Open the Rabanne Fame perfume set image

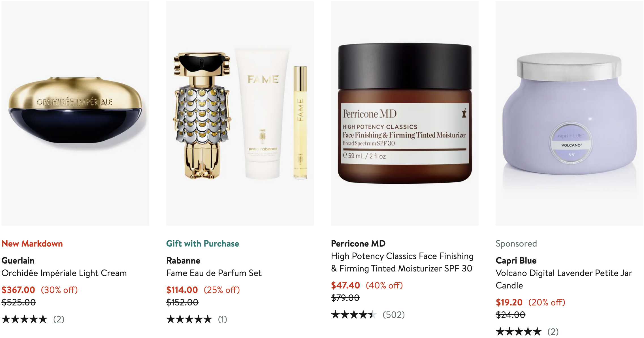[240, 113]
